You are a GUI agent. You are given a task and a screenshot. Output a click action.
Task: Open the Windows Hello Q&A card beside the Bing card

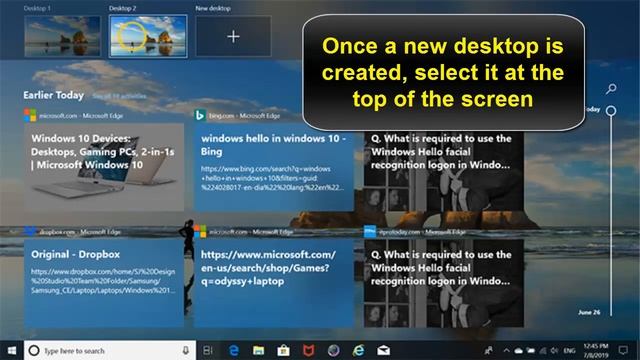click(x=444, y=171)
